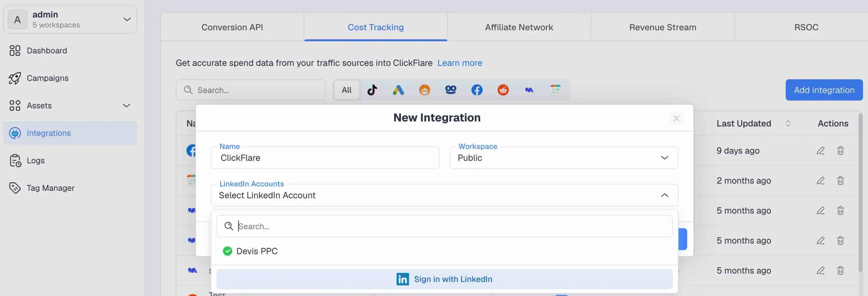Image resolution: width=868 pixels, height=296 pixels.
Task: Filter by colorful newspaper source icon in filter bar
Action: pyautogui.click(x=555, y=90)
